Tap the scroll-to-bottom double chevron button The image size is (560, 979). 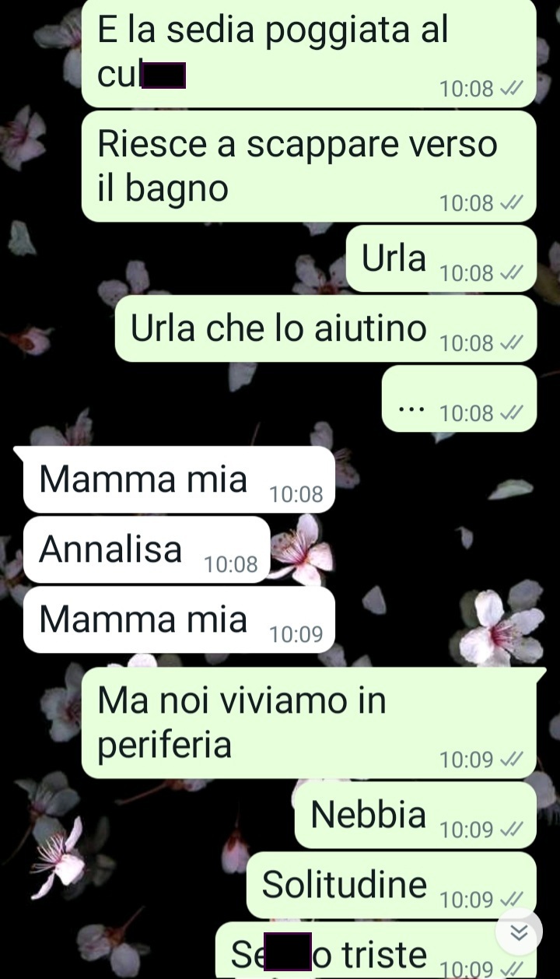[x=519, y=932]
